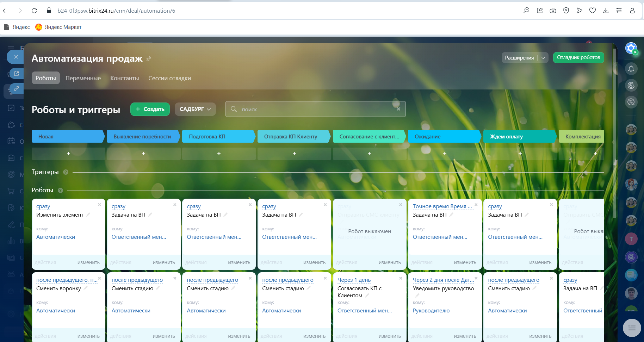Screen dimensions: 644x342
Task: Clear the search field with X icon
Action: tap(398, 109)
